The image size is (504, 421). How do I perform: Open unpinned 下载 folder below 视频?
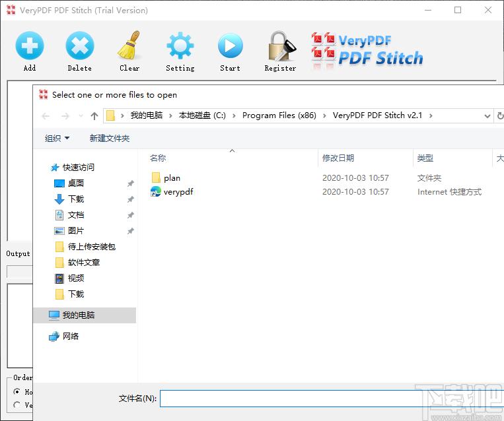pos(75,294)
